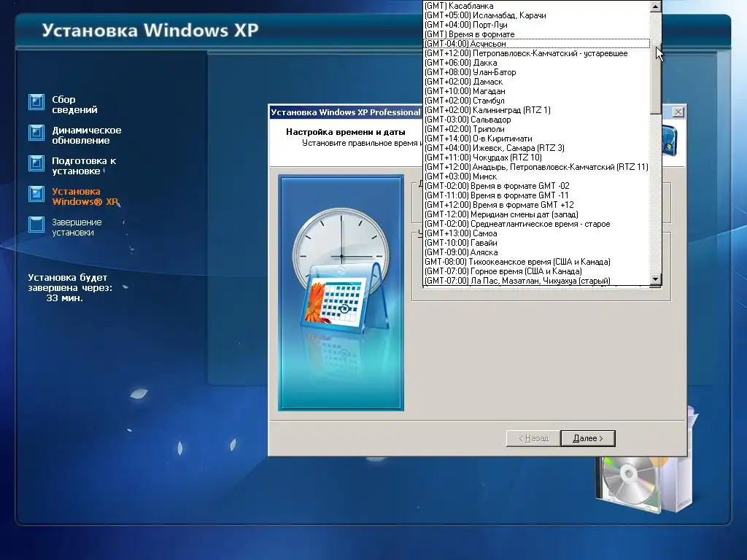747x560 pixels.
Task: Pick (GMT+02:00) Дамаск time zone
Action: [x=536, y=82]
